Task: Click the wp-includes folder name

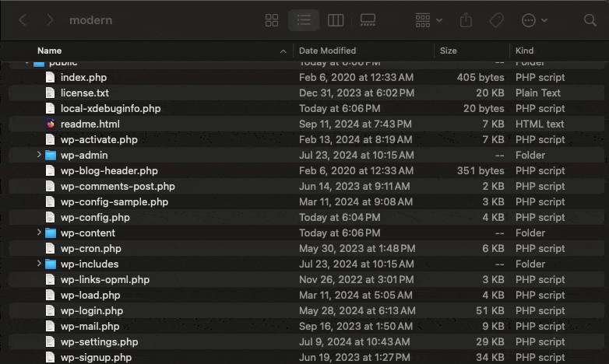Action: 90,264
